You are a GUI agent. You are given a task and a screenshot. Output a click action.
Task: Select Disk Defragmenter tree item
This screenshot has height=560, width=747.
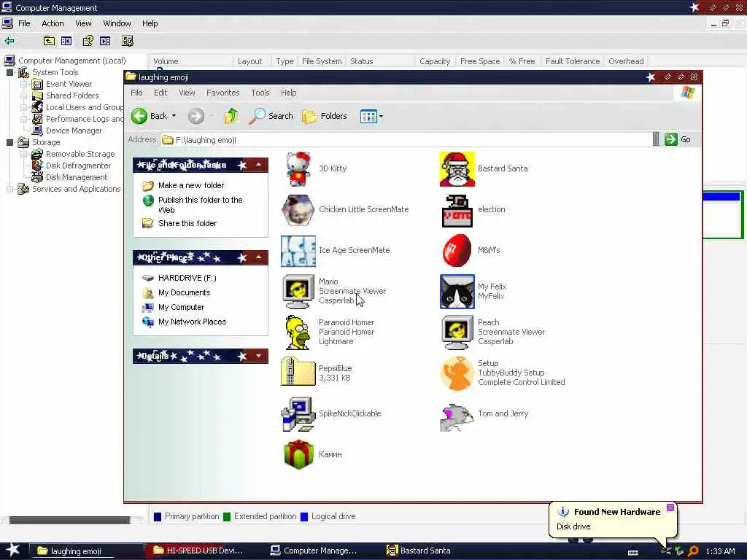click(78, 166)
